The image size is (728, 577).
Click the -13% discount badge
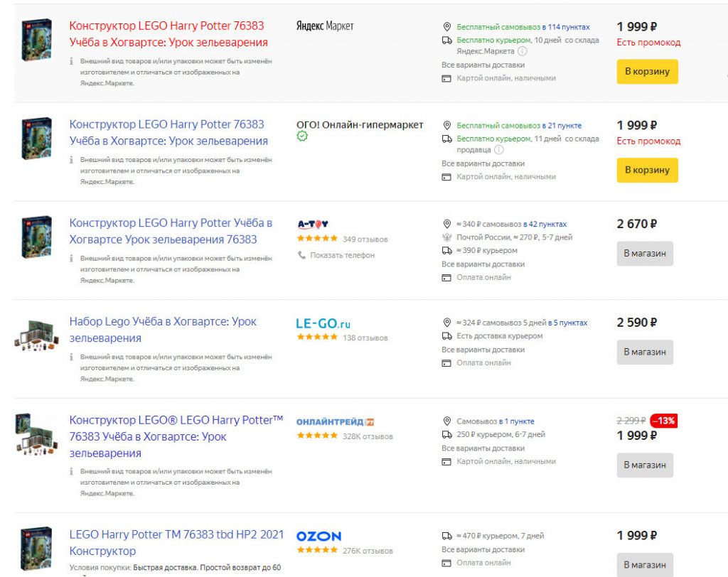click(x=663, y=421)
